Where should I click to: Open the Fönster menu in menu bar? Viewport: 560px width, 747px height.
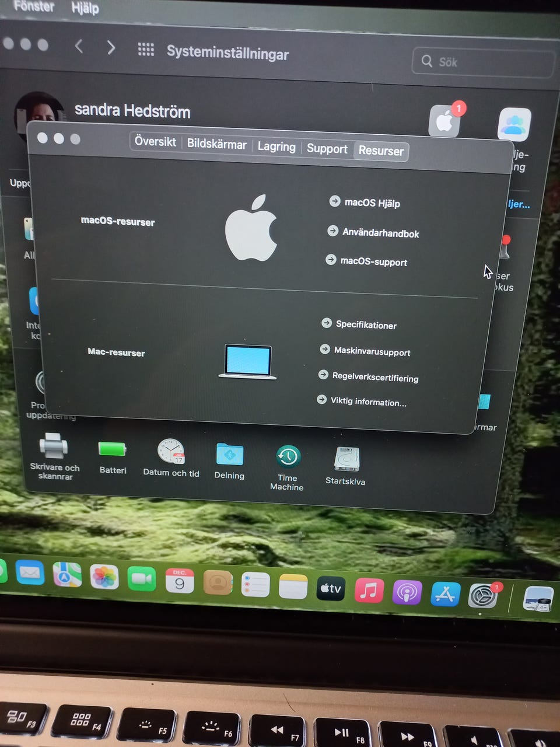[33, 6]
